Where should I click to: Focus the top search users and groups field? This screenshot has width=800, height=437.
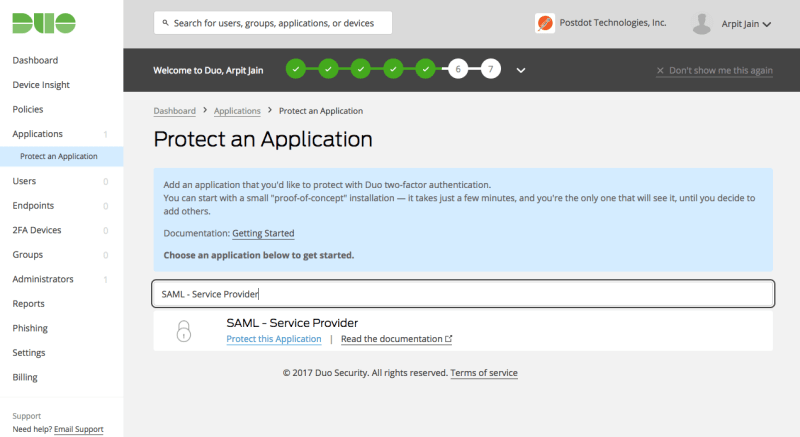[x=273, y=23]
